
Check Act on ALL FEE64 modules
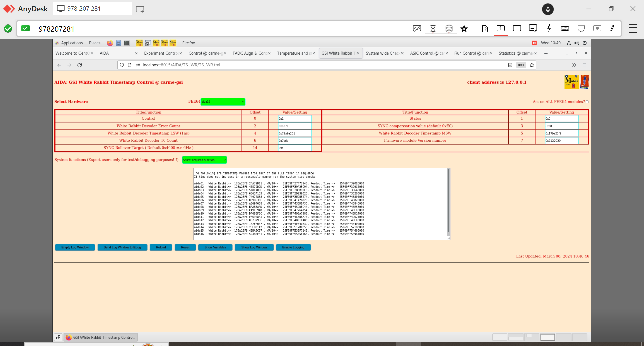(587, 102)
